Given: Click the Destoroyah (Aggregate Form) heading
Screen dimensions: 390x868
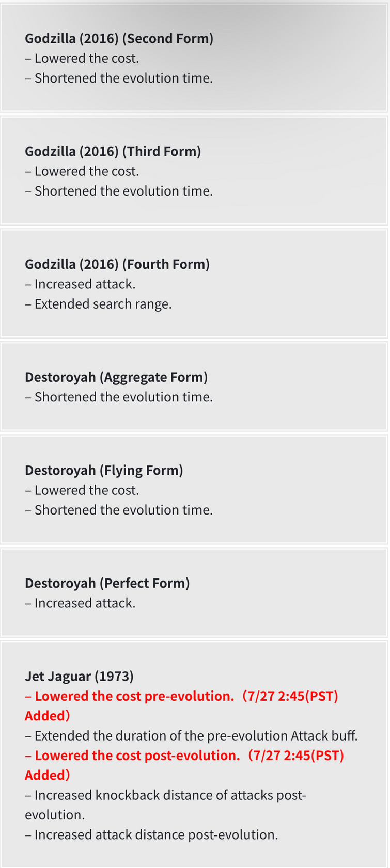Looking at the screenshot, I should click(x=116, y=377).
